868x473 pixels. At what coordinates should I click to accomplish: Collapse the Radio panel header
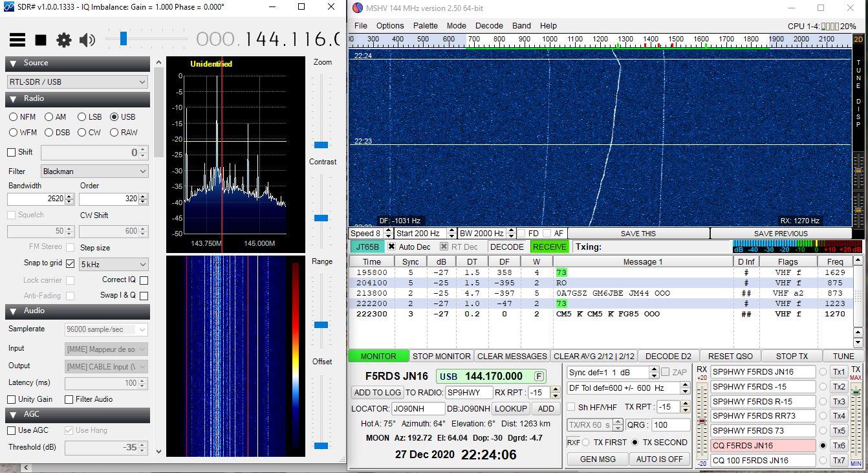(x=78, y=99)
